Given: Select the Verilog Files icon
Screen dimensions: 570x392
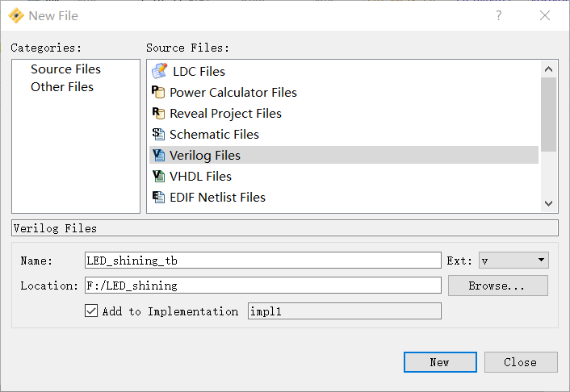Looking at the screenshot, I should [158, 155].
